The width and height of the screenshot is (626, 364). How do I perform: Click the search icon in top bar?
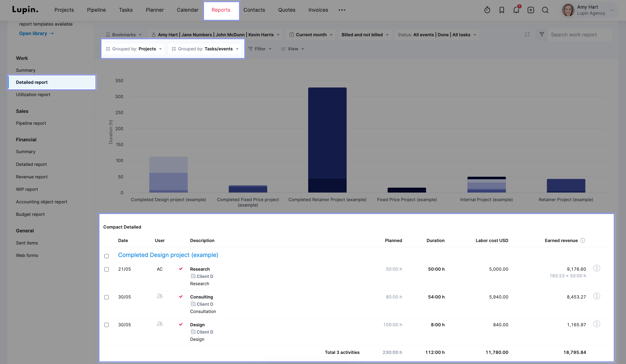click(545, 10)
